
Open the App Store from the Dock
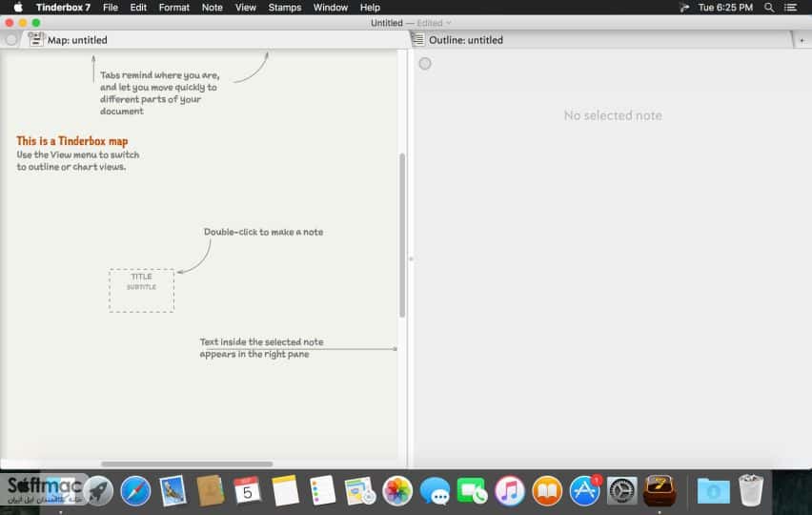pyautogui.click(x=584, y=490)
